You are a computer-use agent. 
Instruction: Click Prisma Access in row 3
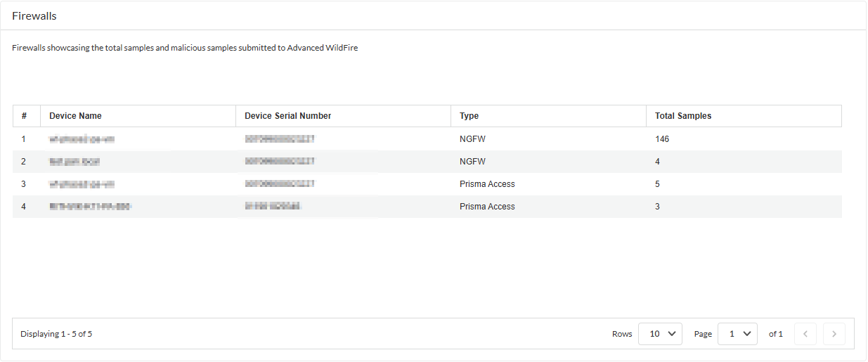point(487,184)
